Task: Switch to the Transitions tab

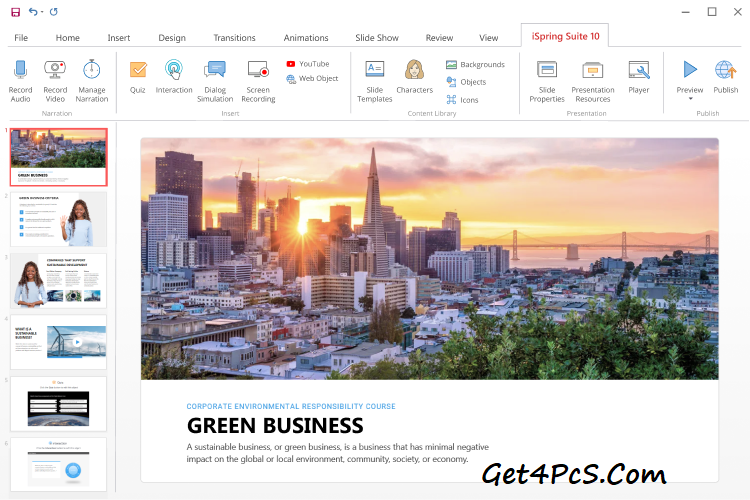Action: tap(234, 38)
